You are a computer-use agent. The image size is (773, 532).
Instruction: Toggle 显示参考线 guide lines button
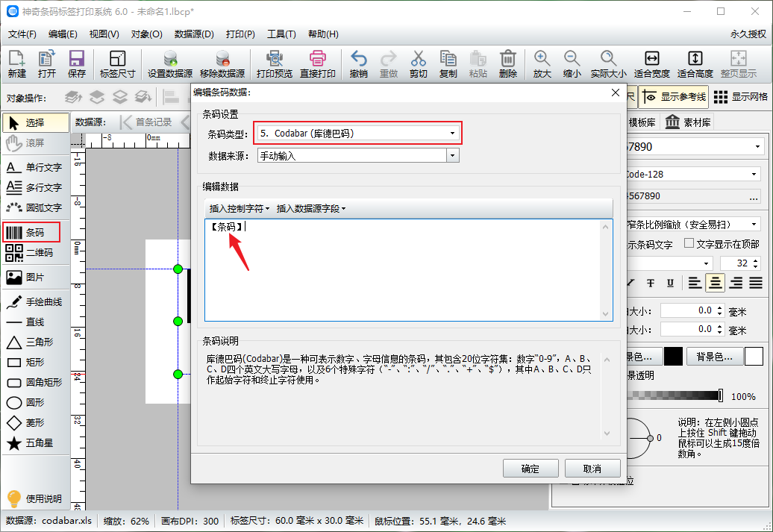(672, 97)
